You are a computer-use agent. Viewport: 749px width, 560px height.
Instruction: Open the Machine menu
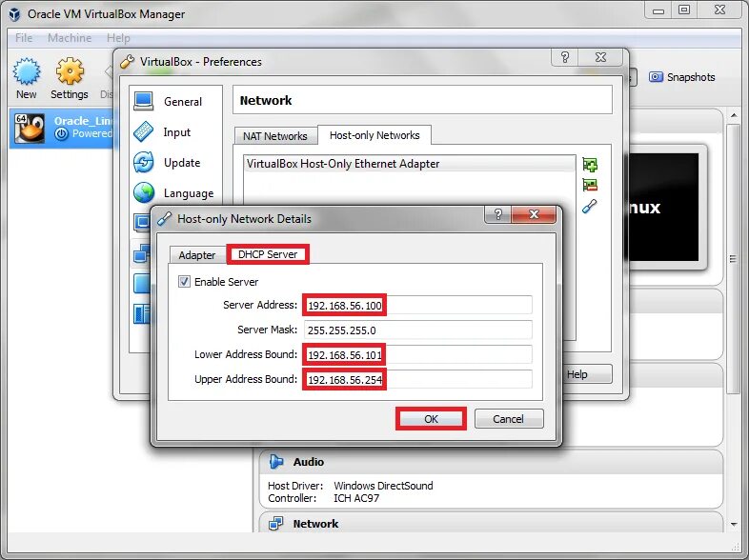[70, 38]
